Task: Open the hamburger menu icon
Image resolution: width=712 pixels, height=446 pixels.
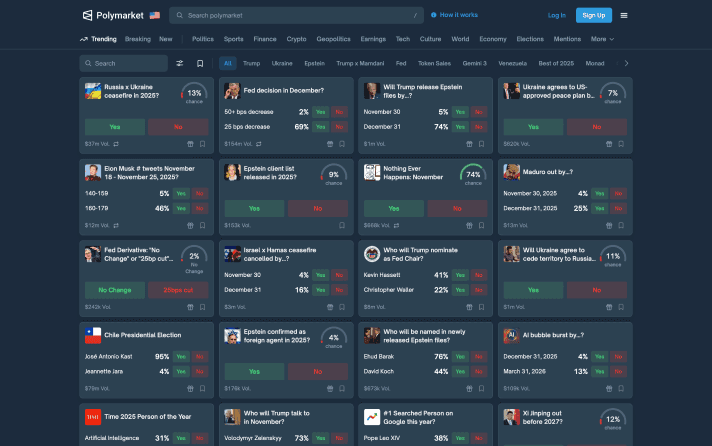Action: click(x=624, y=15)
